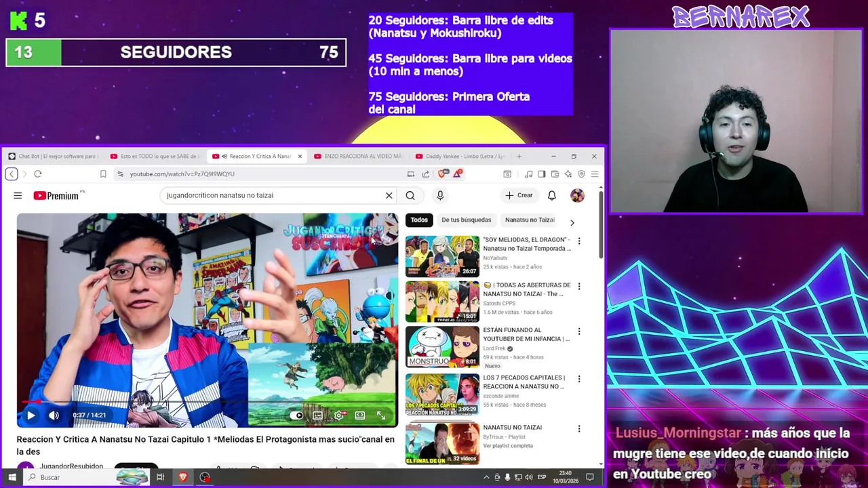Open Brave Leo AI sparkle icon
This screenshot has height=488, width=868.
point(568,174)
